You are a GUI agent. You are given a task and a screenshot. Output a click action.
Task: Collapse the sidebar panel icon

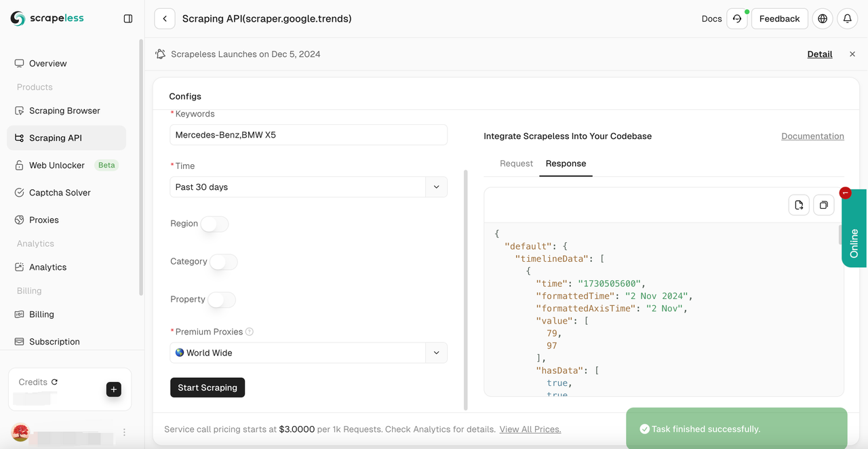[128, 19]
